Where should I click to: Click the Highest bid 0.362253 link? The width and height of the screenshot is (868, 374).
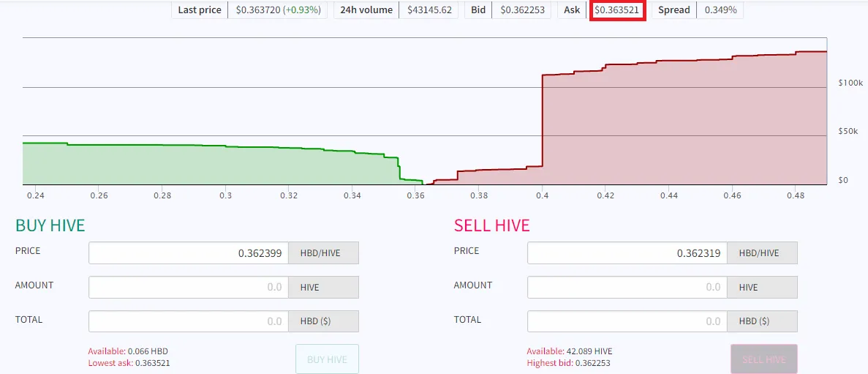[x=568, y=364]
